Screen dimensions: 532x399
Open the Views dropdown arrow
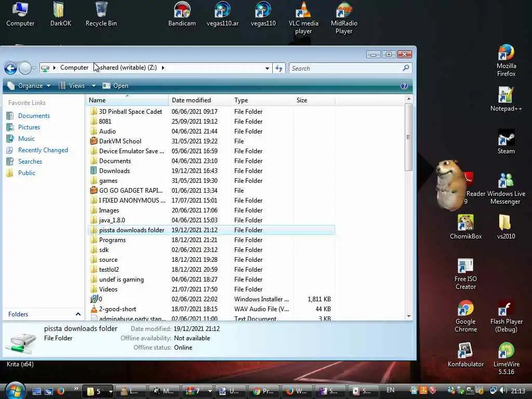click(94, 86)
